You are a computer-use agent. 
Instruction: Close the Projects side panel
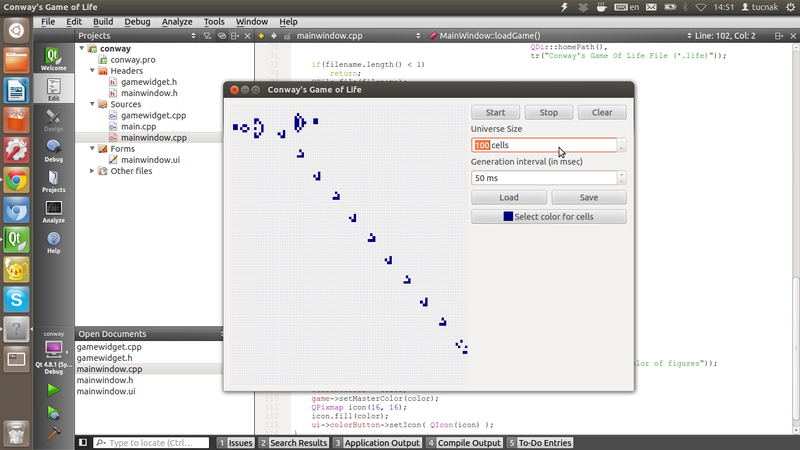[247, 36]
